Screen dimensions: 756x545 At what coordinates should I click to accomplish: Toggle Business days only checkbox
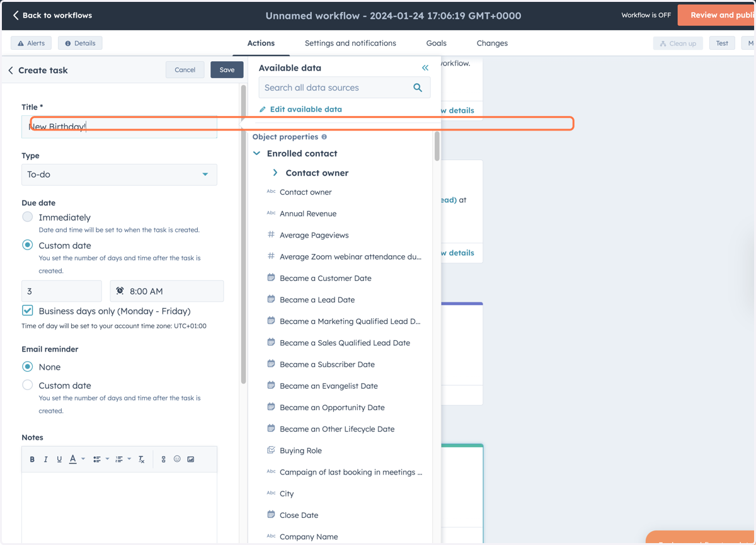27,311
